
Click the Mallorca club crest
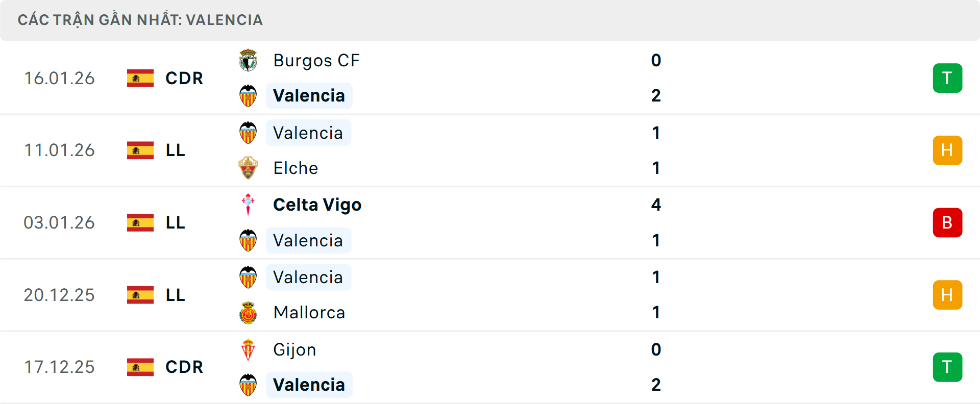point(248,313)
